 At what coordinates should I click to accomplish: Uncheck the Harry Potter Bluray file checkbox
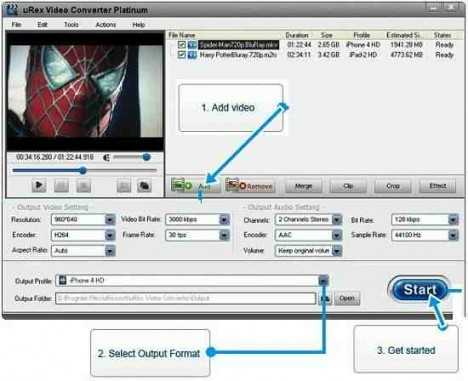[182, 55]
